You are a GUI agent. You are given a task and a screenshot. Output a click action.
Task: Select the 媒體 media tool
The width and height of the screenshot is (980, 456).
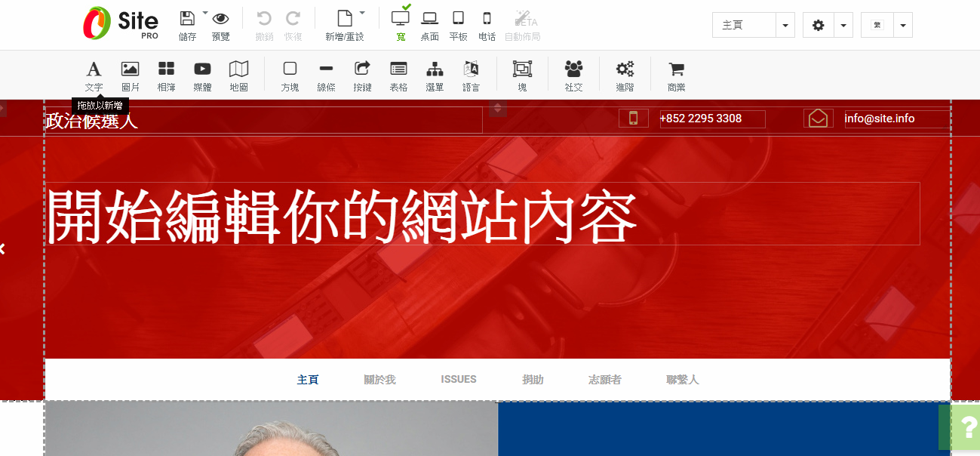(202, 75)
